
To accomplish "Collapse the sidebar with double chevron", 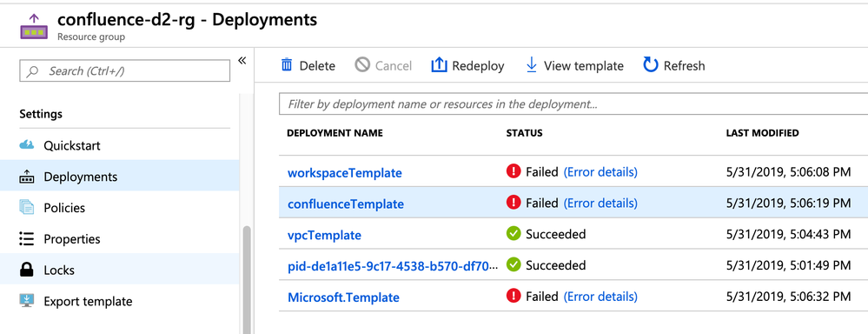I will [242, 60].
